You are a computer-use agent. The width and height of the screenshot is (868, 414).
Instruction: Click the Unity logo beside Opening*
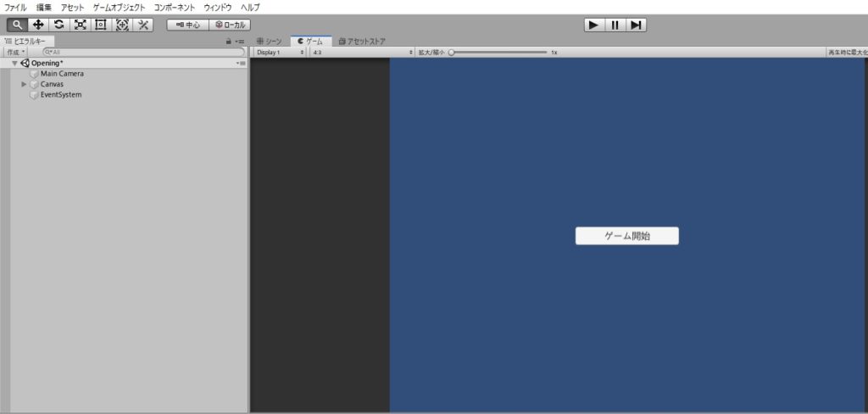(25, 63)
